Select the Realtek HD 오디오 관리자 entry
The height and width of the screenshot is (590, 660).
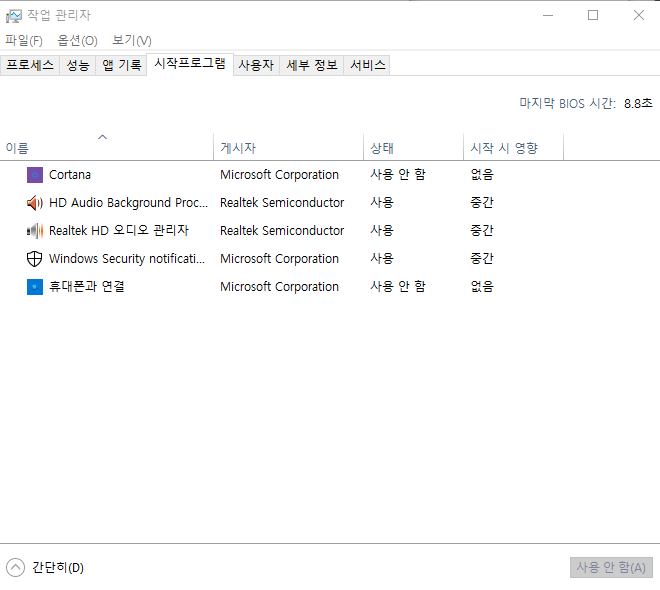tap(119, 231)
